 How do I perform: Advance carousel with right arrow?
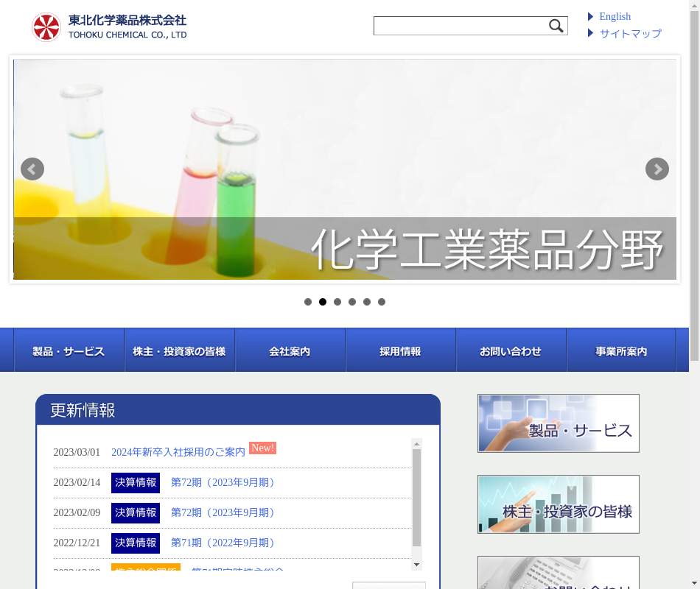[657, 169]
